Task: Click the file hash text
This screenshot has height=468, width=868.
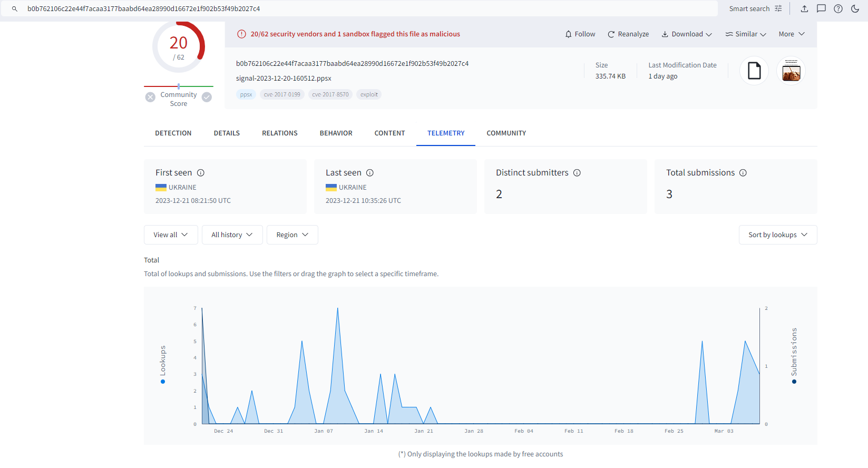Action: click(x=352, y=64)
